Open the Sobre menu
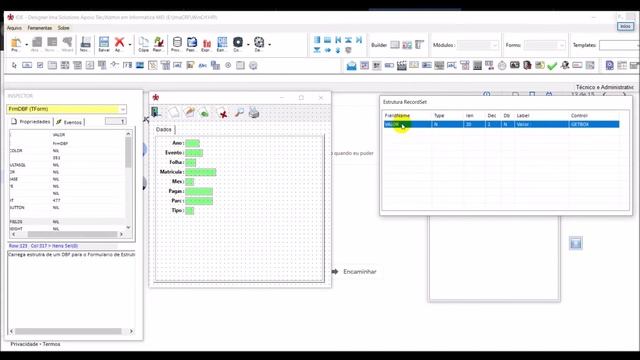The width and height of the screenshot is (640, 360). coord(63,28)
